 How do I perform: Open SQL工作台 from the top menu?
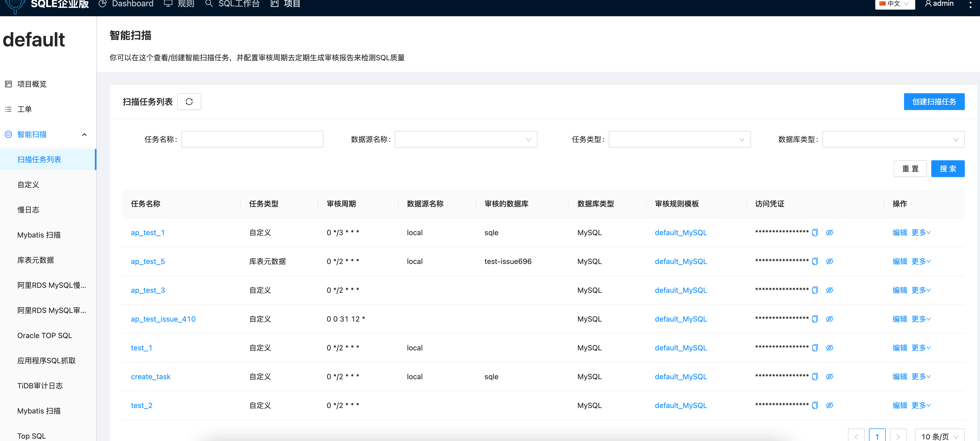click(239, 4)
